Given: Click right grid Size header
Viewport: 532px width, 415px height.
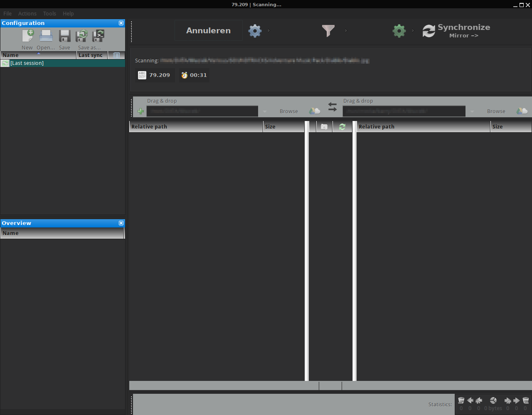Looking at the screenshot, I should click(x=511, y=127).
